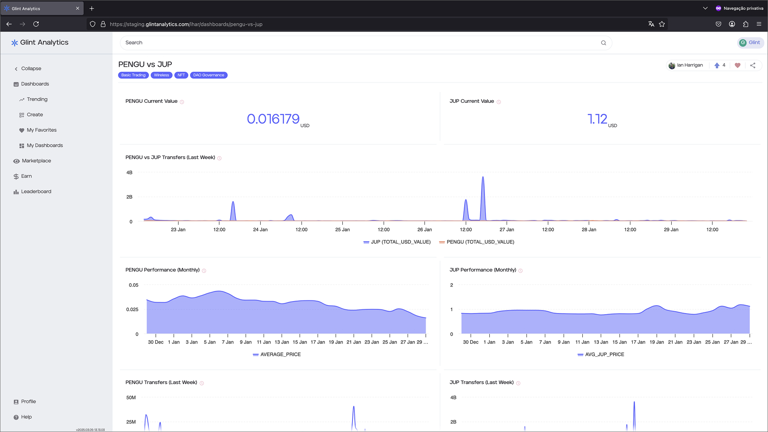Open the browser account icon
This screenshot has width=768, height=432.
(732, 24)
